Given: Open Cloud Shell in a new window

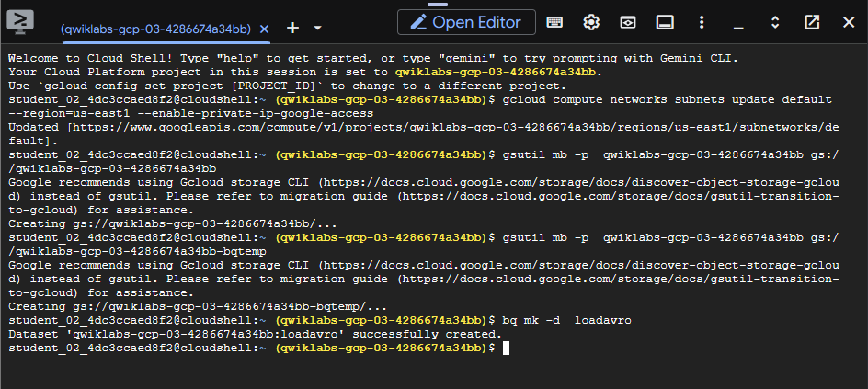Looking at the screenshot, I should point(812,22).
